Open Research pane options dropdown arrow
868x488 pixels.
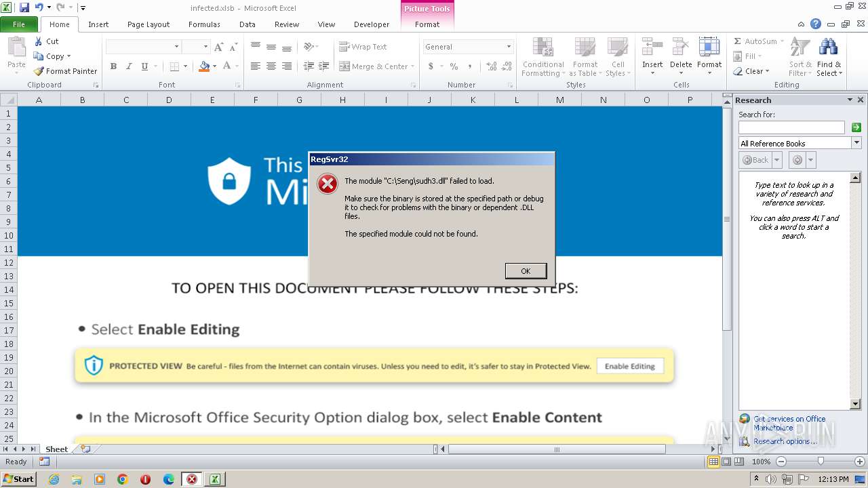[x=850, y=100]
